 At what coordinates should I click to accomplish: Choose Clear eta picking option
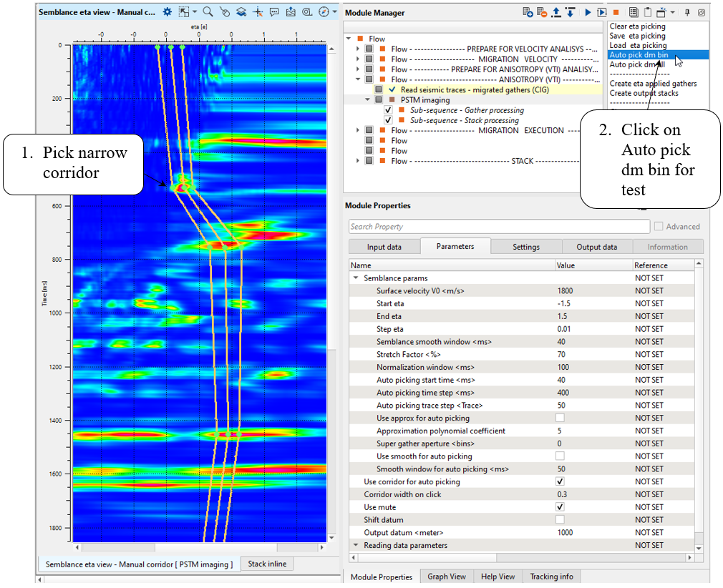tap(637, 26)
